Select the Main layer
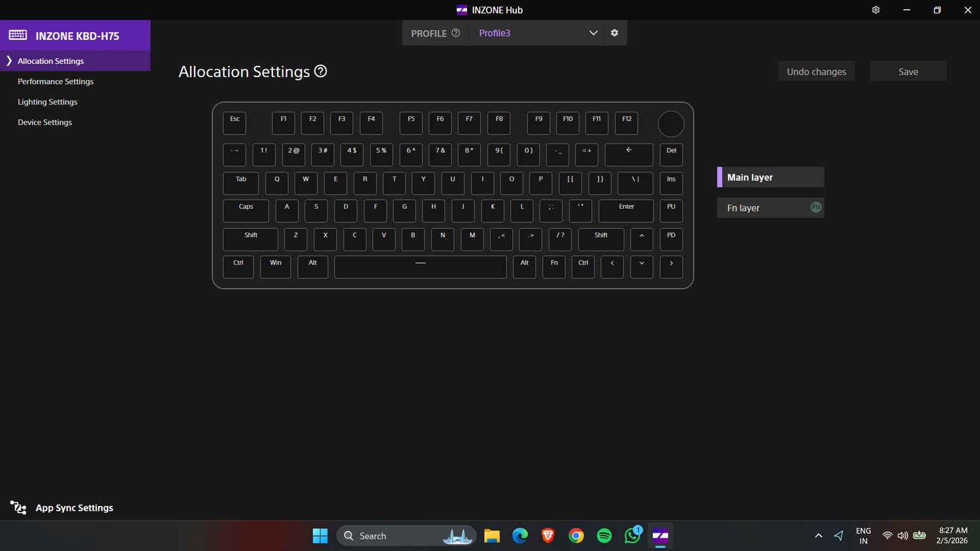 [770, 177]
